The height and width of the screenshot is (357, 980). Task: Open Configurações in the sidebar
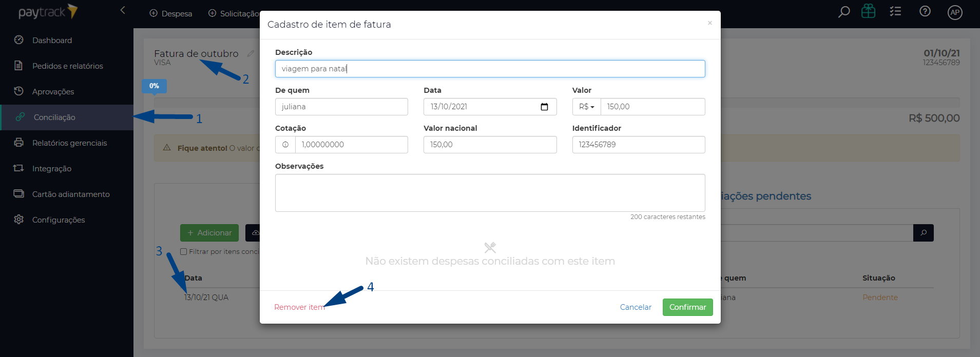tap(59, 220)
